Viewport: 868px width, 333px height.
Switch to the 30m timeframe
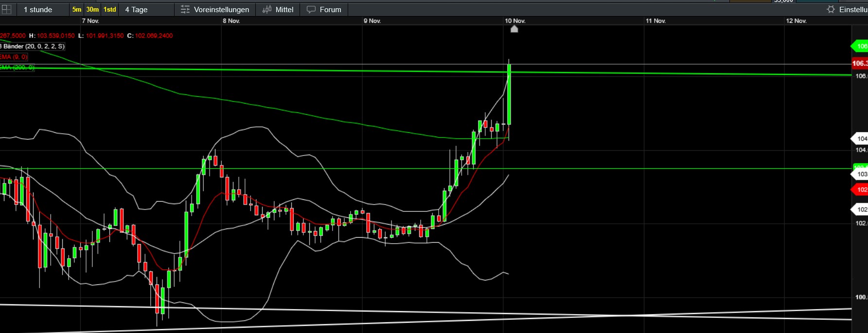(x=92, y=9)
